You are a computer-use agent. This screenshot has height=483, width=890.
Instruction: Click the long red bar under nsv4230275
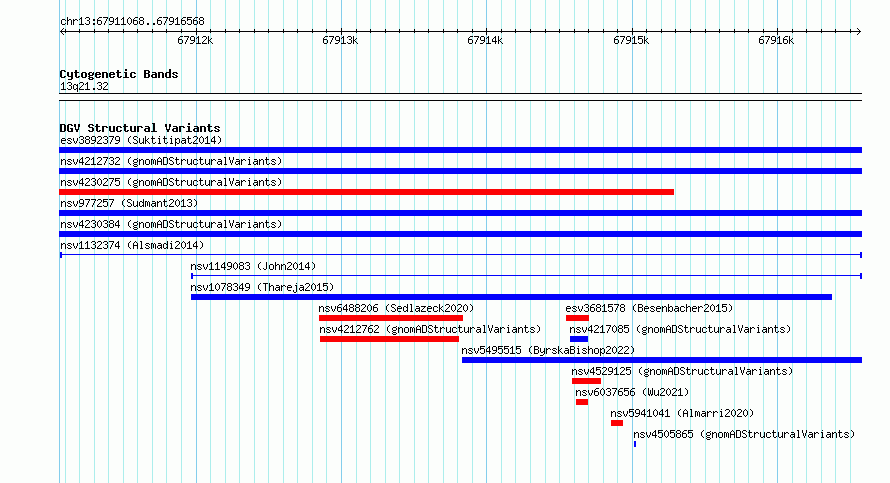(x=367, y=192)
